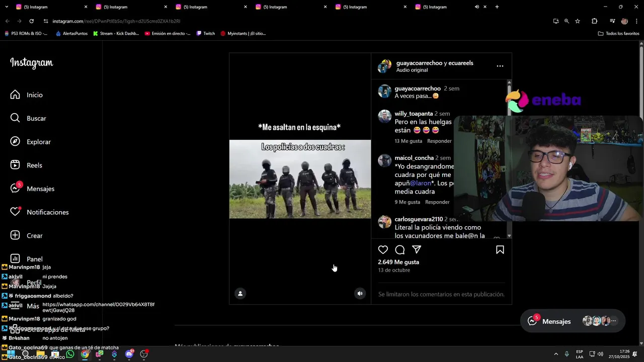Screen dimensions: 644x362
Task: Click the Audio original link
Action: [x=412, y=70]
